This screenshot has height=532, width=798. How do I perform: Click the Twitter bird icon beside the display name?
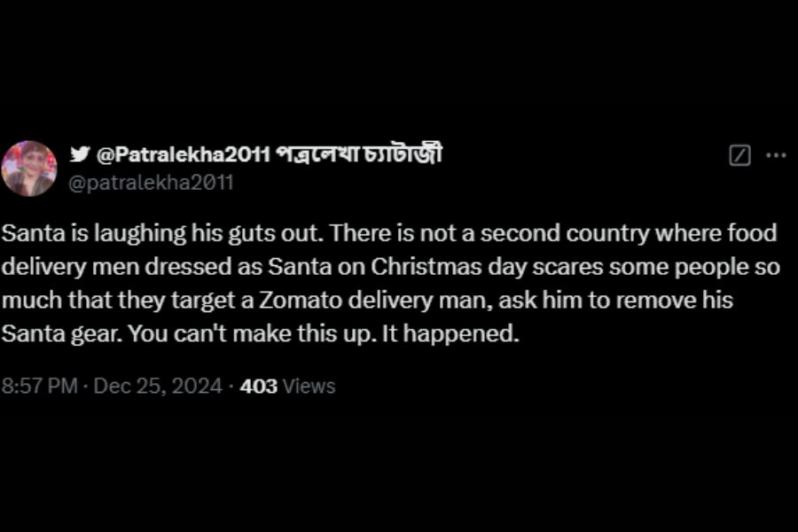point(80,154)
